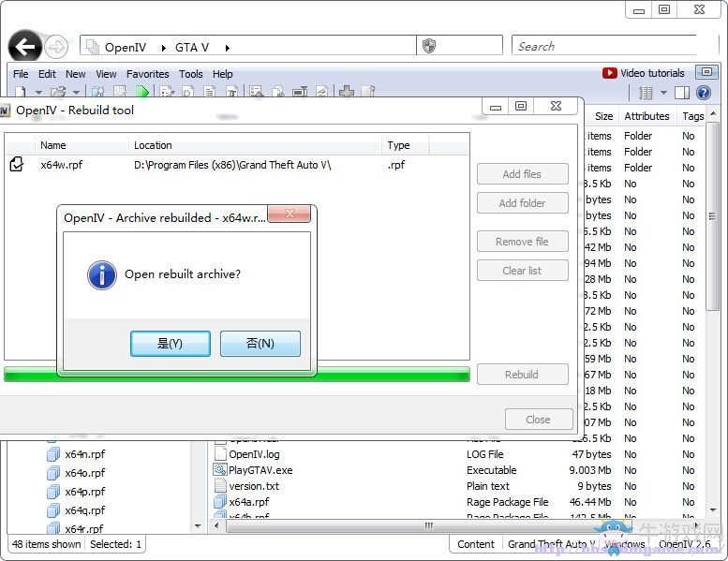
Task: Click the grey forward navigation arrow
Action: [56, 47]
